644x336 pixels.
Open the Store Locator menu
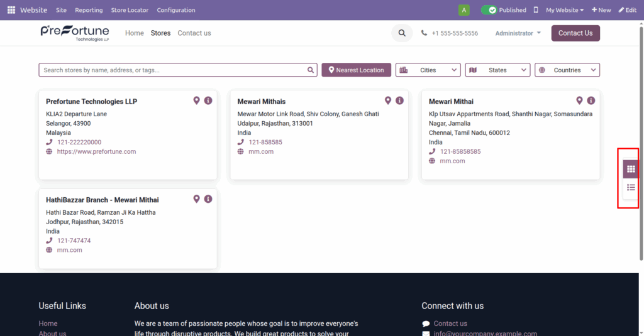pyautogui.click(x=130, y=10)
